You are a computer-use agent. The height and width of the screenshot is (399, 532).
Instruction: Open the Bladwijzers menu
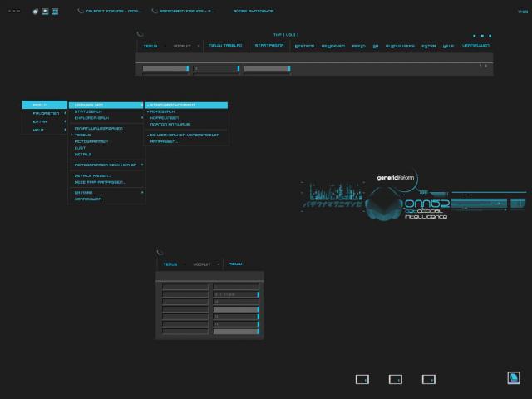[400, 47]
